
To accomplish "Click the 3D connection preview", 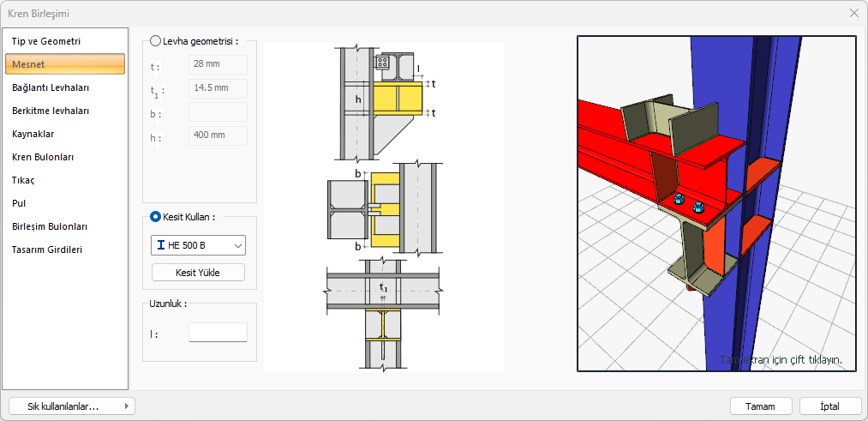I will [716, 203].
